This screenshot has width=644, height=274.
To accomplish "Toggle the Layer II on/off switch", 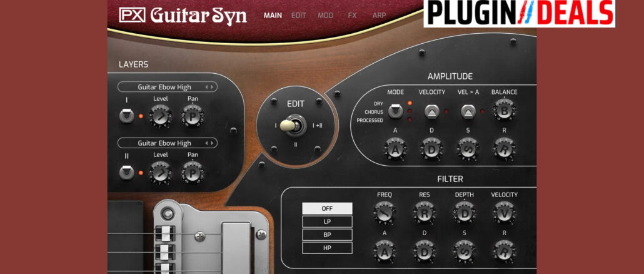I will (x=126, y=172).
